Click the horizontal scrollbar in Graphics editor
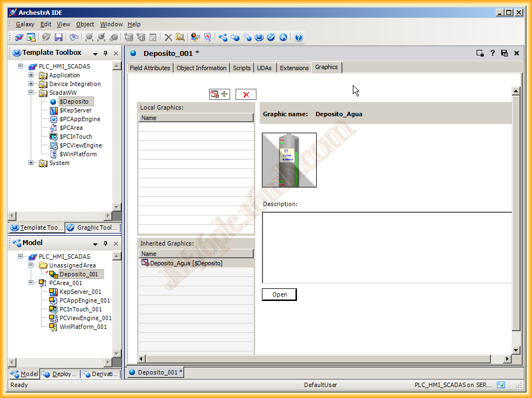The image size is (532, 398). pos(318,359)
